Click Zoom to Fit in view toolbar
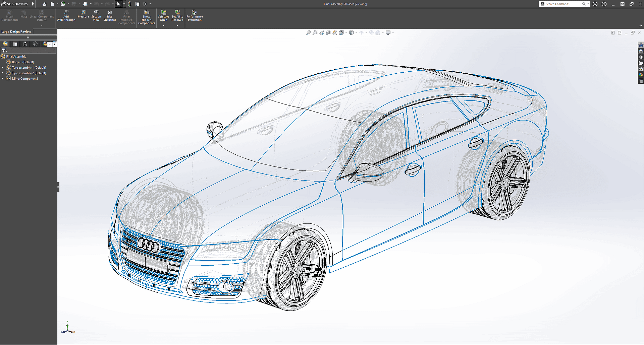644x345 pixels. [x=308, y=33]
